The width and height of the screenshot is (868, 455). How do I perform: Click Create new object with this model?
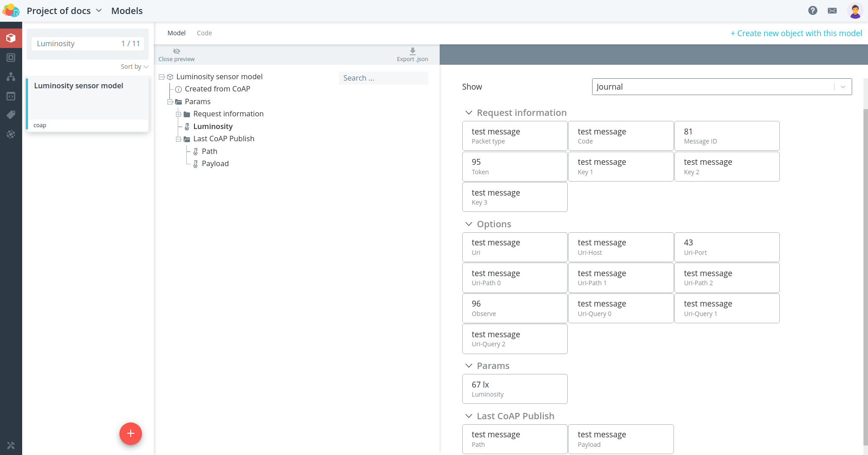tap(796, 33)
